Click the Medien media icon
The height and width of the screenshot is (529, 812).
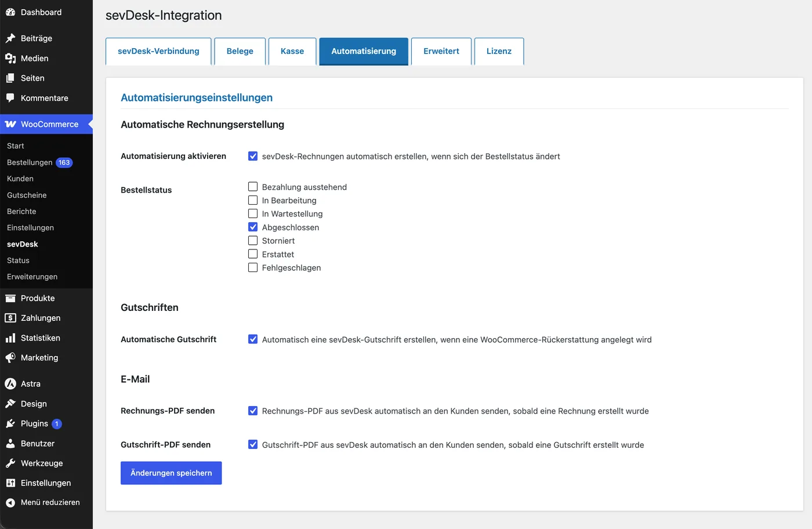click(10, 58)
